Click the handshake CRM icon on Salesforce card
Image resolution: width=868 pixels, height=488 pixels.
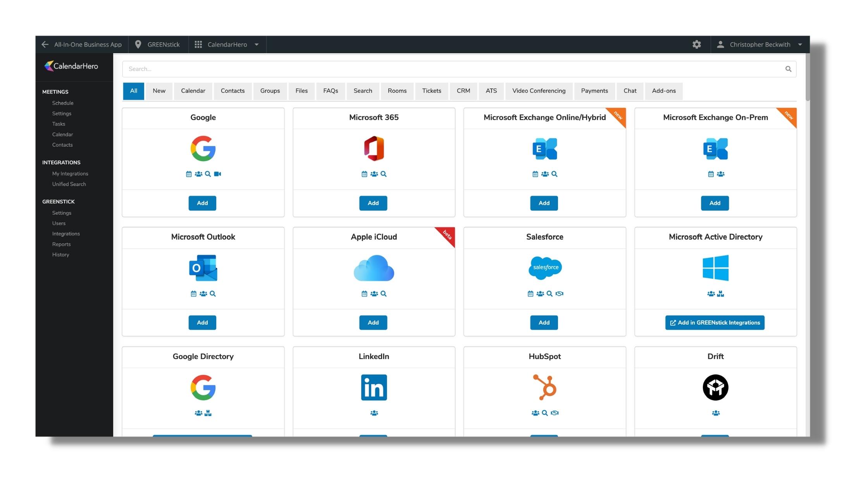pyautogui.click(x=559, y=294)
